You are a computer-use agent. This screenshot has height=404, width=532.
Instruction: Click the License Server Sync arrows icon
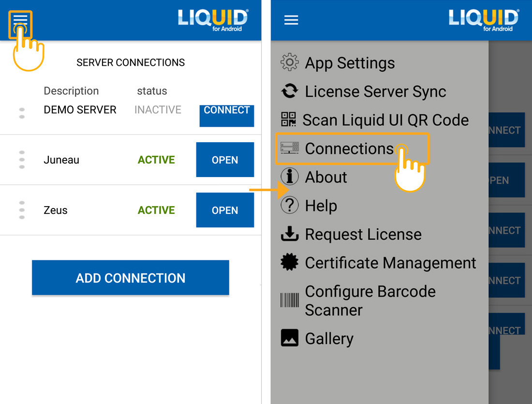point(290,91)
